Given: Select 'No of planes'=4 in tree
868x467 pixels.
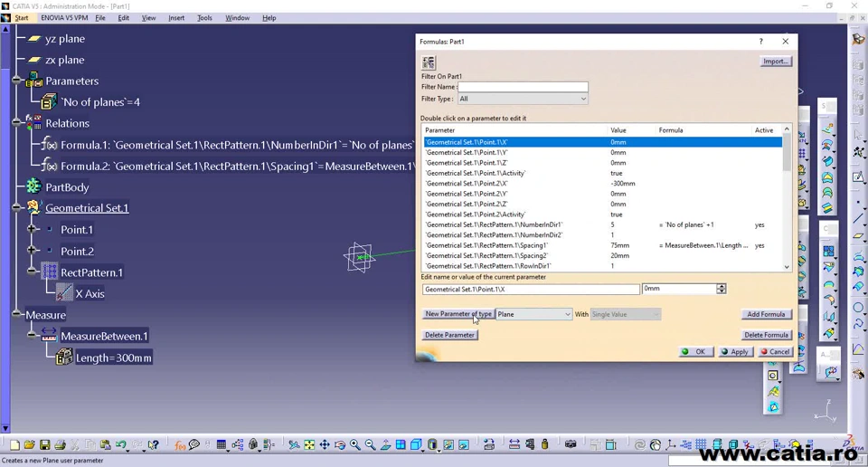Looking at the screenshot, I should tap(100, 102).
